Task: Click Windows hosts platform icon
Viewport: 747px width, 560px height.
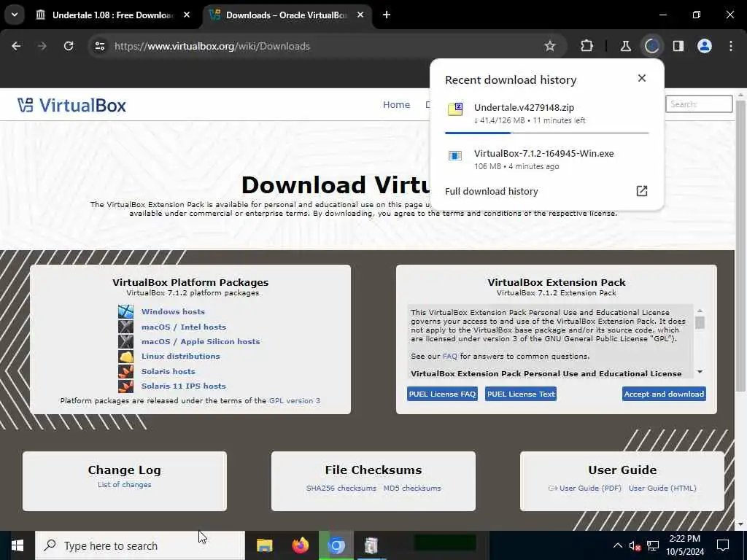Action: [x=125, y=311]
